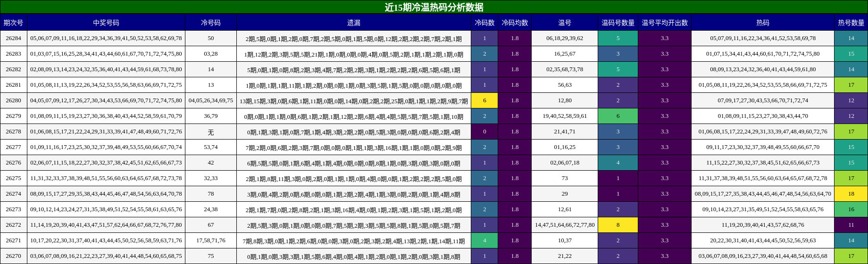
Task: Click the 中奖号码 column header
Action: (x=106, y=23)
